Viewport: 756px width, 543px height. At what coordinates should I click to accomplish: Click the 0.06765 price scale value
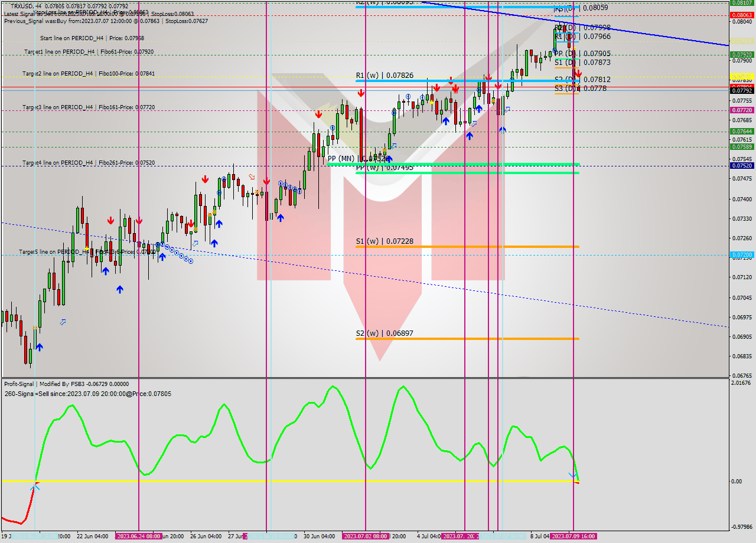tap(742, 376)
